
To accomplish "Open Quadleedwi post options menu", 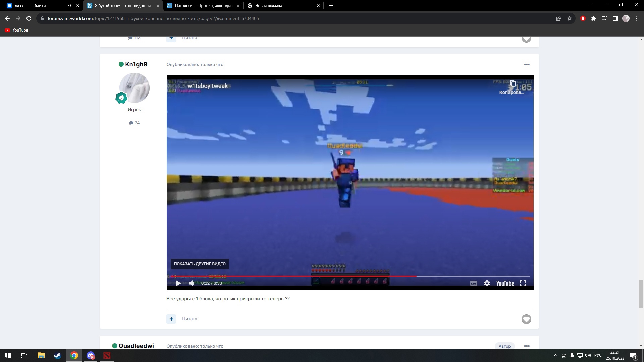I will pos(527,346).
